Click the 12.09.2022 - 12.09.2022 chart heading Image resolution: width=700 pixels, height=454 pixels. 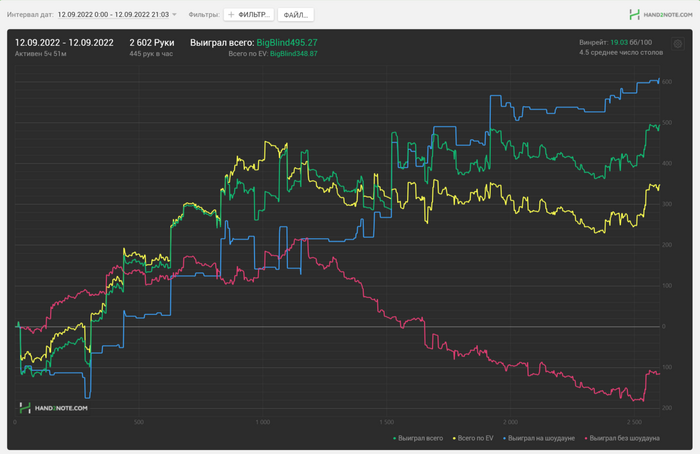point(64,43)
